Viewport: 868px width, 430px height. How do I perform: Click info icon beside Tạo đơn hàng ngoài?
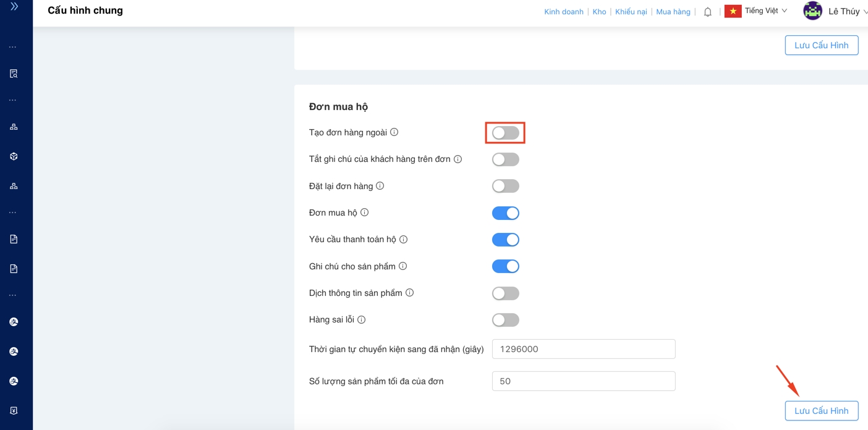(x=394, y=132)
